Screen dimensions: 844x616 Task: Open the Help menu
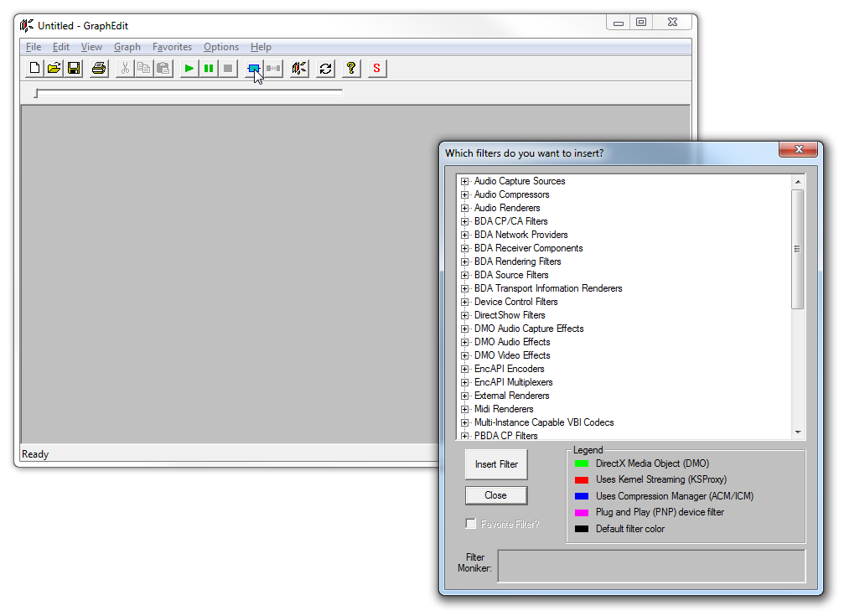[261, 47]
